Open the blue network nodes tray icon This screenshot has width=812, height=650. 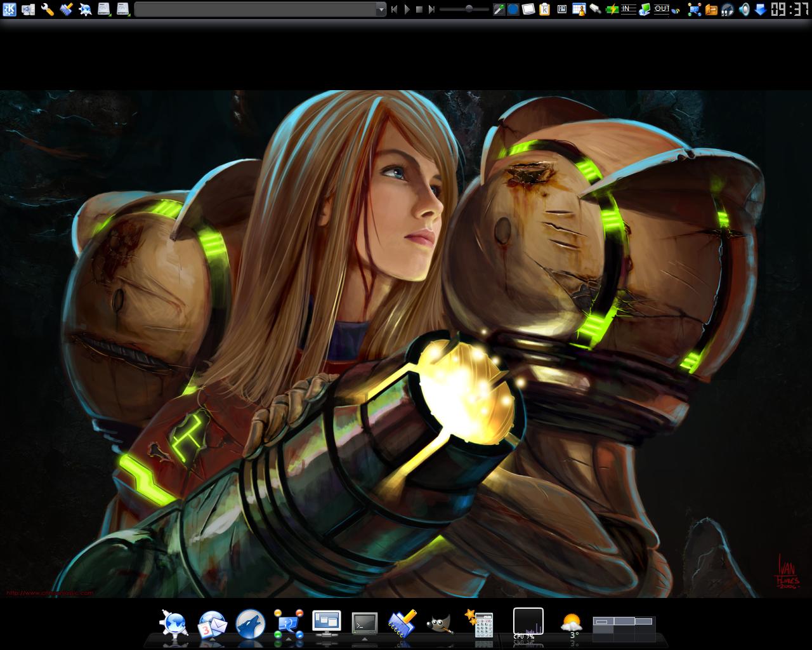click(x=695, y=9)
